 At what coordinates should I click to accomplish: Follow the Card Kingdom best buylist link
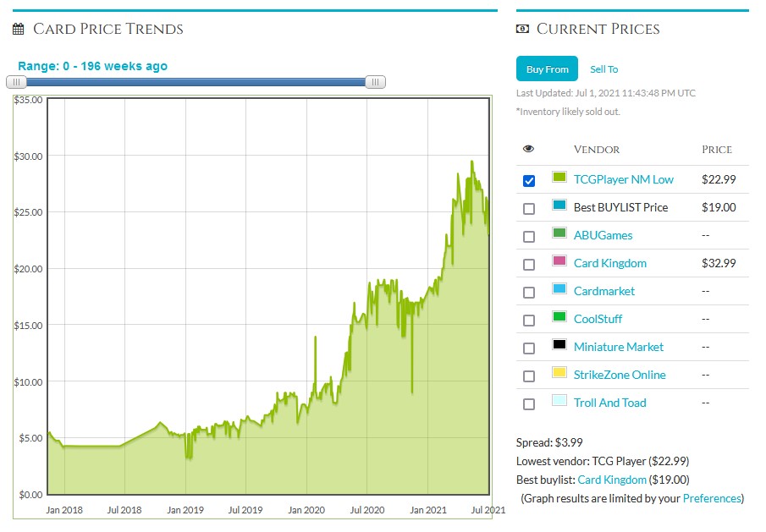click(612, 480)
